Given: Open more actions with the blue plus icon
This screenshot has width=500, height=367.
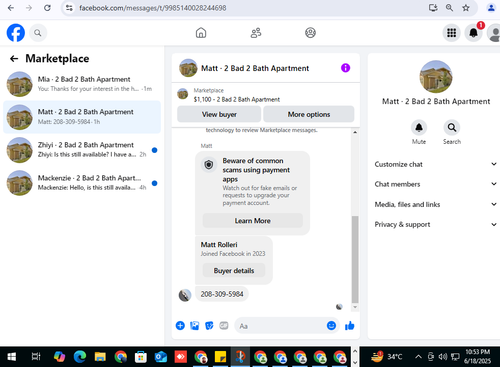Looking at the screenshot, I should [180, 326].
